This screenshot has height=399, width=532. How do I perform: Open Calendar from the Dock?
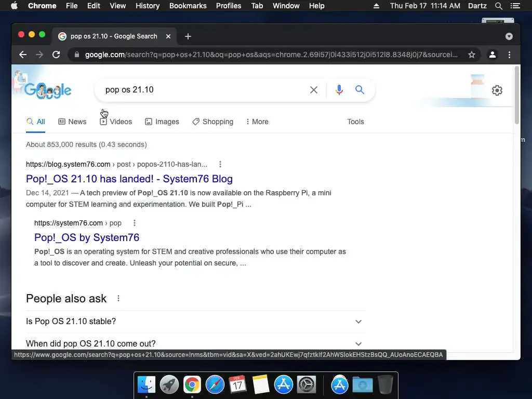click(237, 384)
